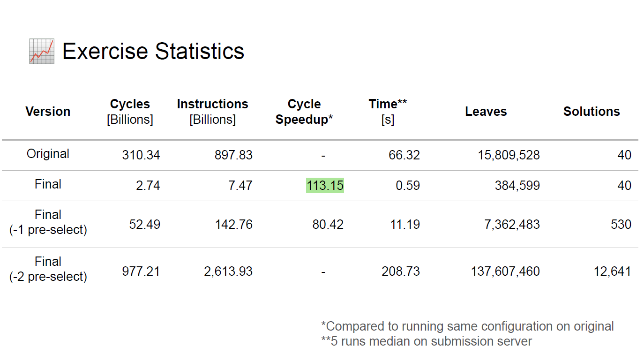This screenshot has width=644, height=362.
Task: Click the Solutions column header
Action: pos(592,112)
